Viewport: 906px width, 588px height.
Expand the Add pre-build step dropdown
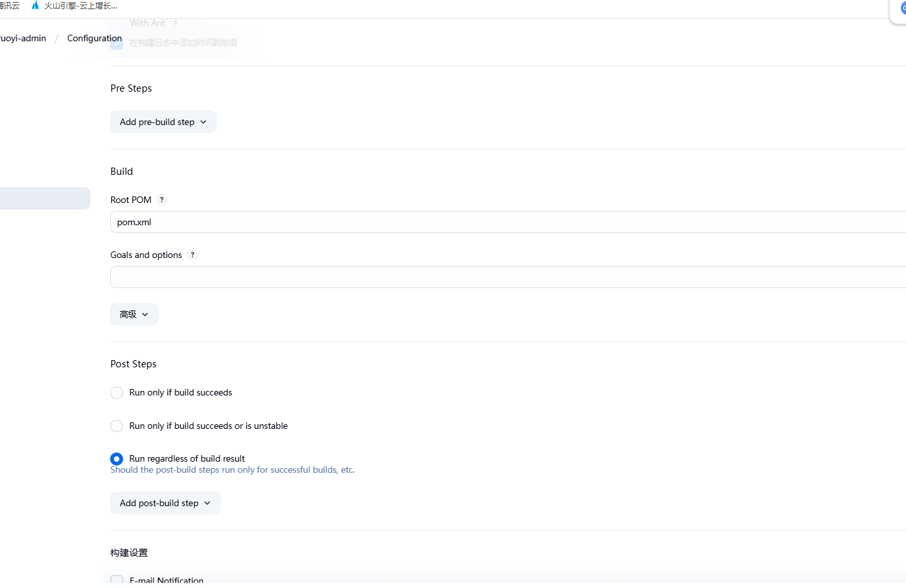click(163, 122)
